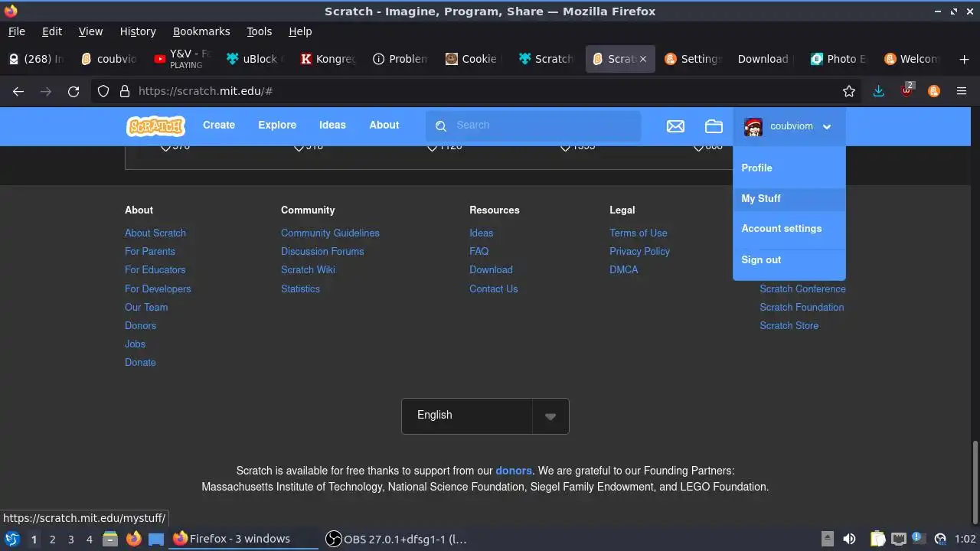Switch to workspace 3 in the pager
Viewport: 980px width, 551px height.
coord(70,540)
